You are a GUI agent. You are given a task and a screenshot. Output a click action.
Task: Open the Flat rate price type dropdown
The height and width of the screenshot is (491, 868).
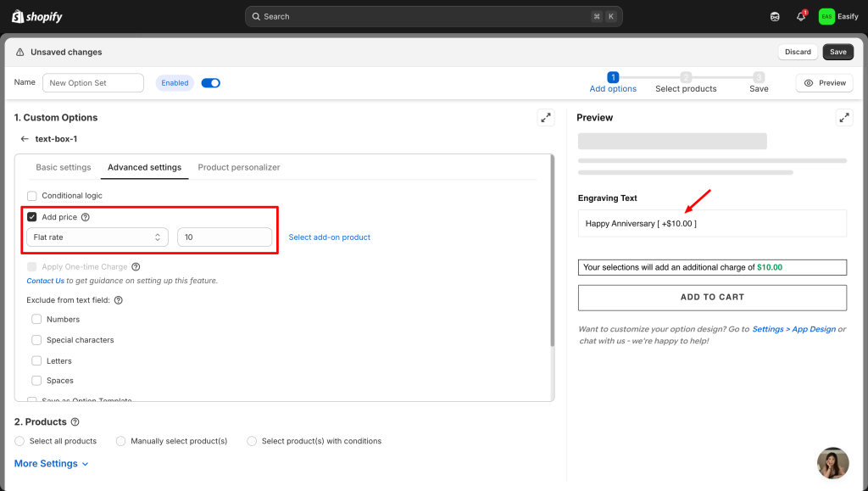pos(97,237)
